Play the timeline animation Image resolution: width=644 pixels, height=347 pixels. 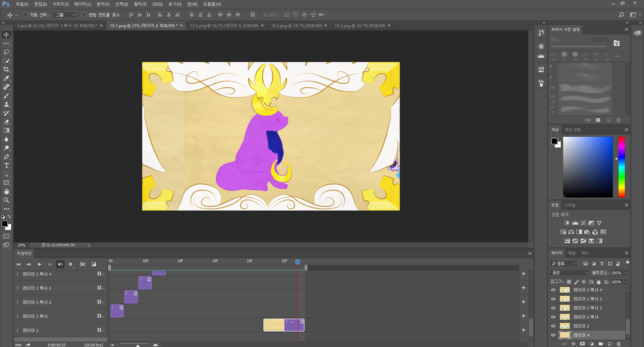[40, 264]
